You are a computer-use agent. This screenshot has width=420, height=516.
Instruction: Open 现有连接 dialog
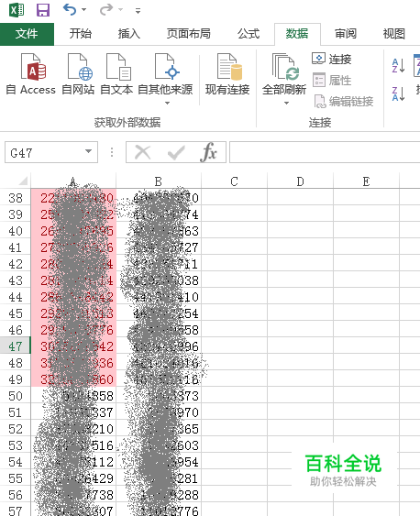(227, 74)
